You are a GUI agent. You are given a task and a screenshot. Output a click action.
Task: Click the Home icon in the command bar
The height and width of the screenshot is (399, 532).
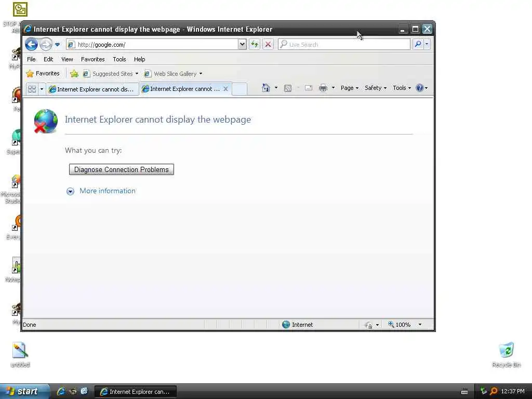coord(265,88)
